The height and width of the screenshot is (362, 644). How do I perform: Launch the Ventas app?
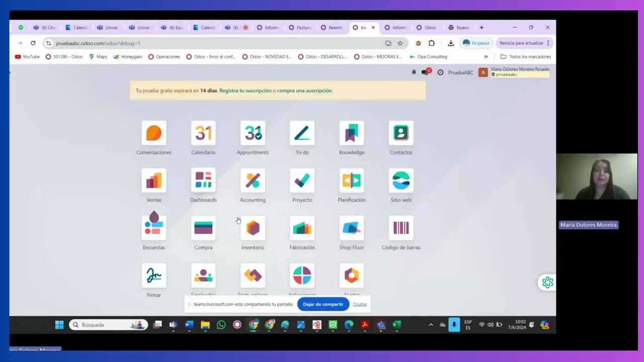154,180
